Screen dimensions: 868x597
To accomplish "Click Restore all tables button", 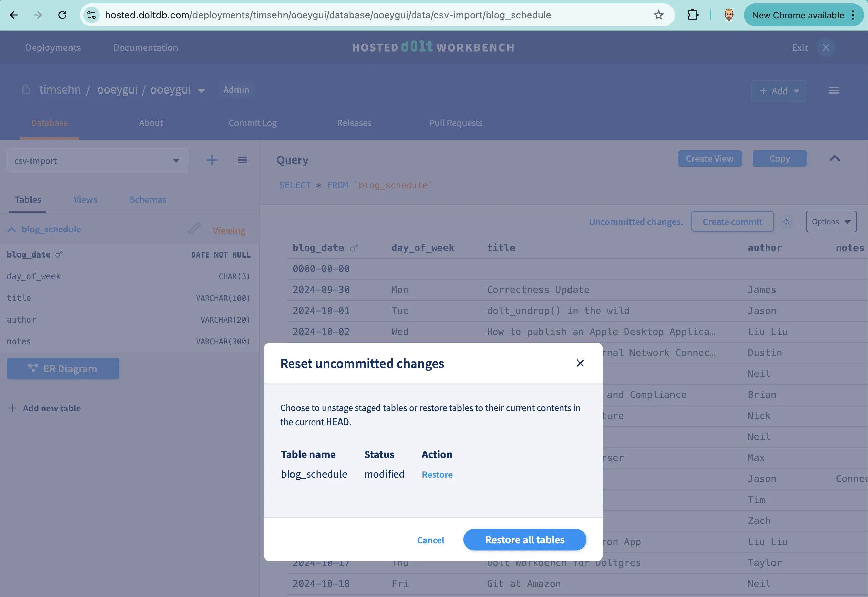I will pyautogui.click(x=524, y=539).
